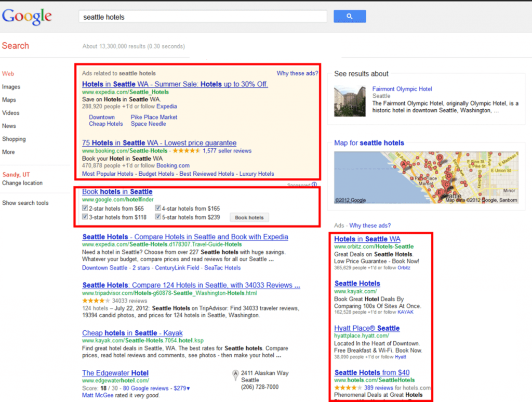The height and width of the screenshot is (402, 532).
Task: Open Matt McGee reviewer link
Action: tap(98, 395)
